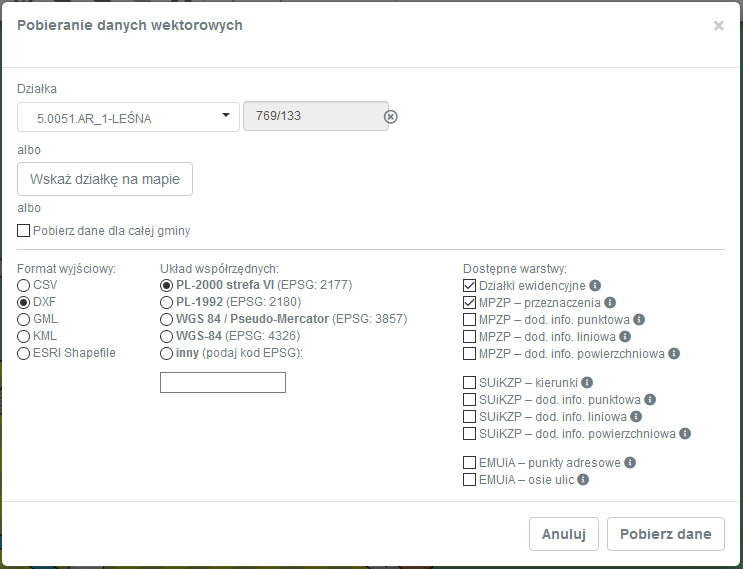Click the EPSG code input field
743x569 pixels.
coord(223,382)
